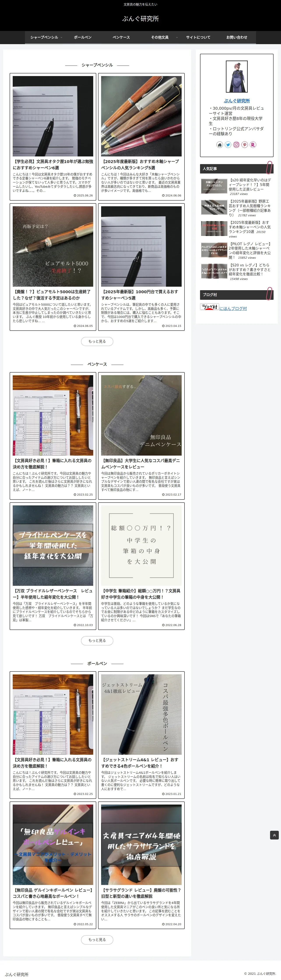This screenshot has height=980, width=281.
Task: Click the 人気記事 sidebar heading
Action: click(x=237, y=168)
